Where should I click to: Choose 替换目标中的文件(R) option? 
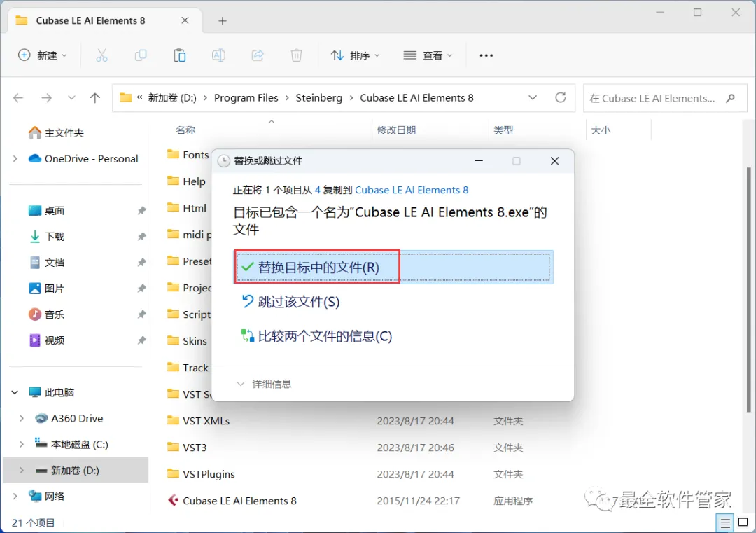tap(393, 268)
